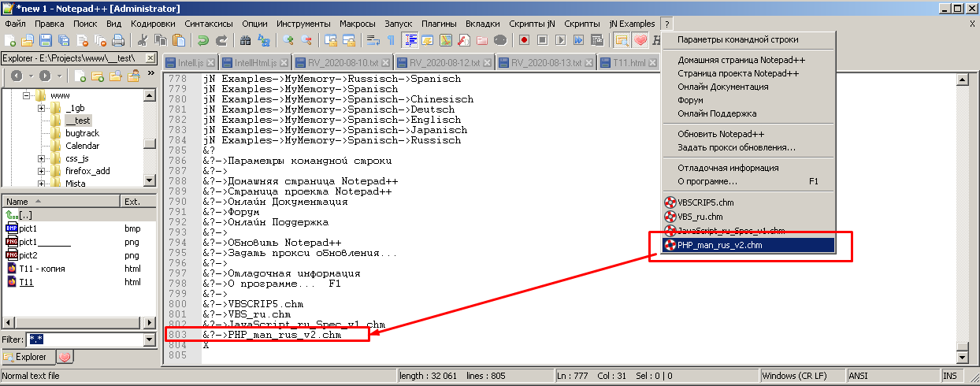Run macro multiple times icon

[579, 39]
